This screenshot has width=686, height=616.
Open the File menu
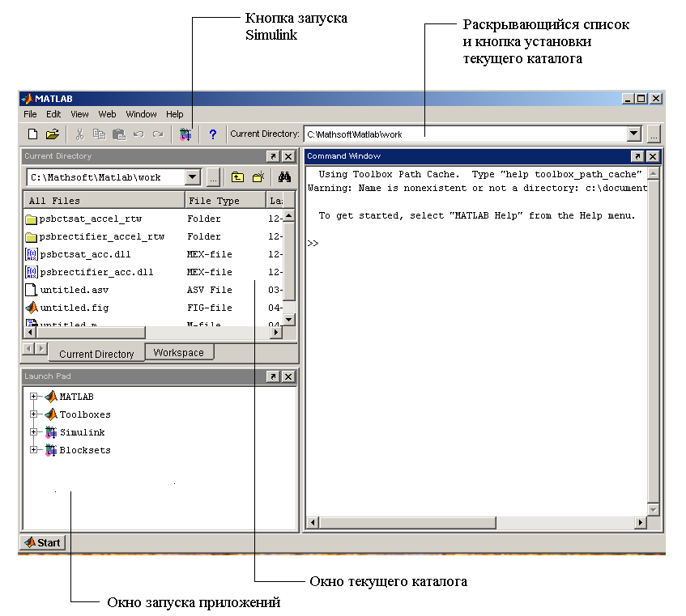tap(30, 114)
